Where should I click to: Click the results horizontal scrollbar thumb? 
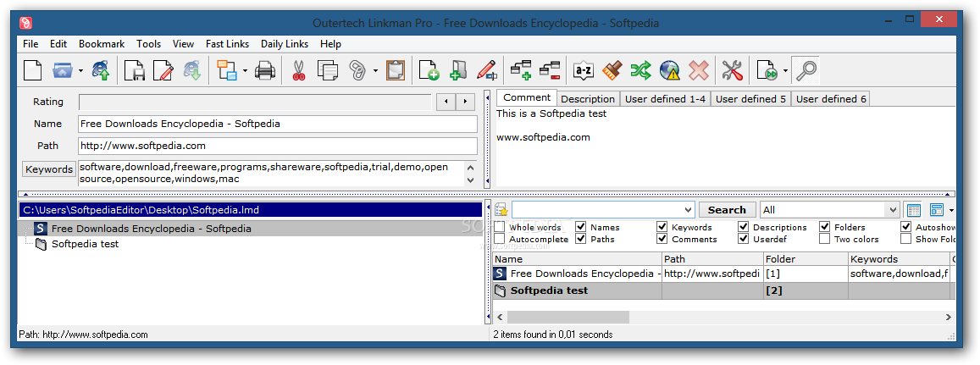pos(568,318)
